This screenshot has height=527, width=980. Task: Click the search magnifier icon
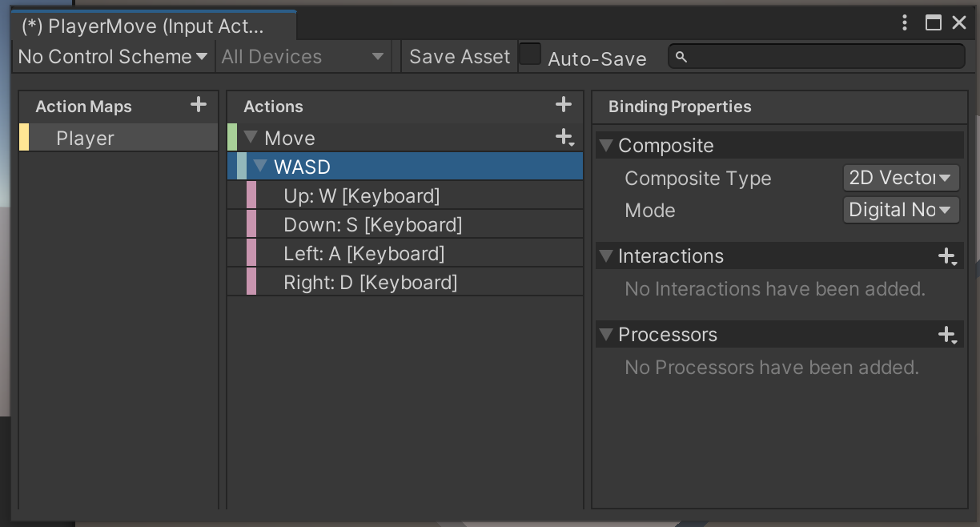tap(681, 57)
